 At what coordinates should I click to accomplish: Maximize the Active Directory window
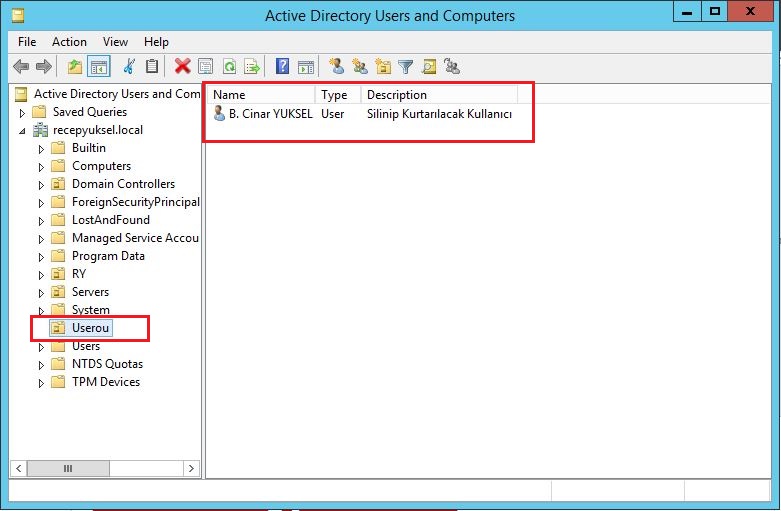tap(715, 11)
